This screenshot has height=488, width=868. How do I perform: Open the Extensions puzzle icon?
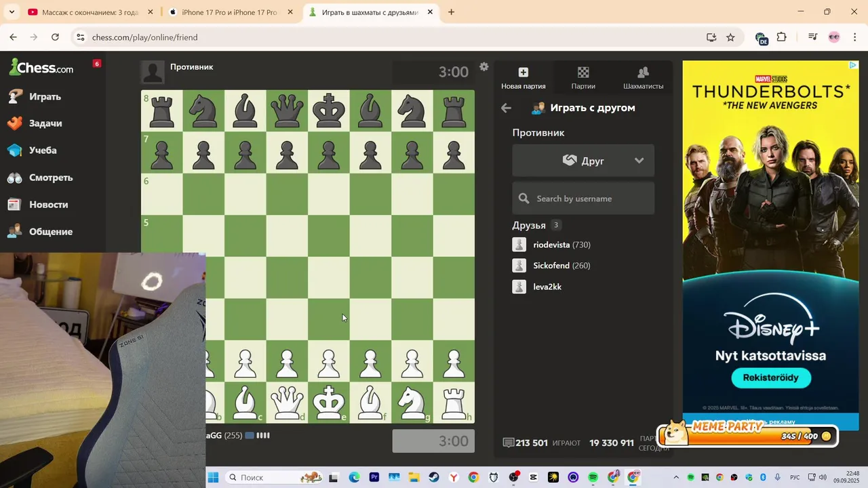click(x=781, y=37)
